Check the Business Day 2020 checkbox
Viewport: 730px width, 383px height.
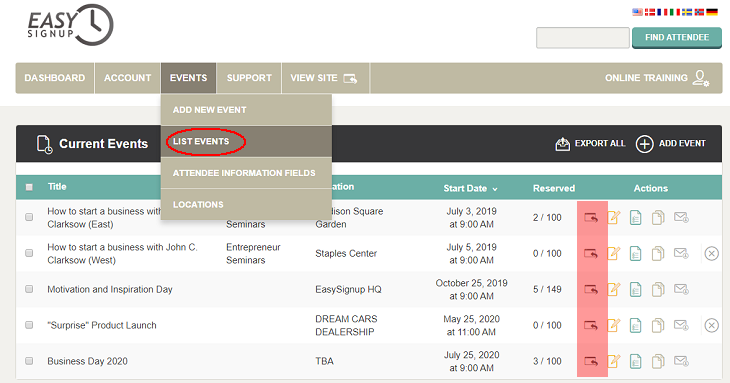point(29,361)
